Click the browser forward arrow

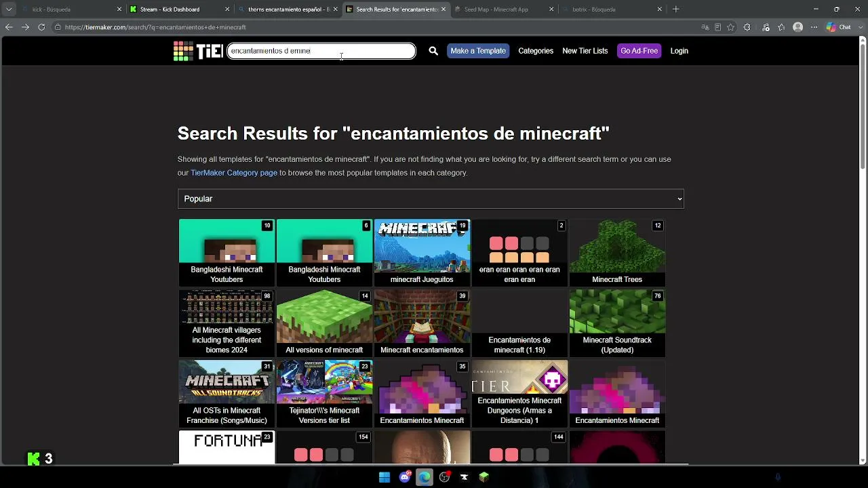[25, 27]
